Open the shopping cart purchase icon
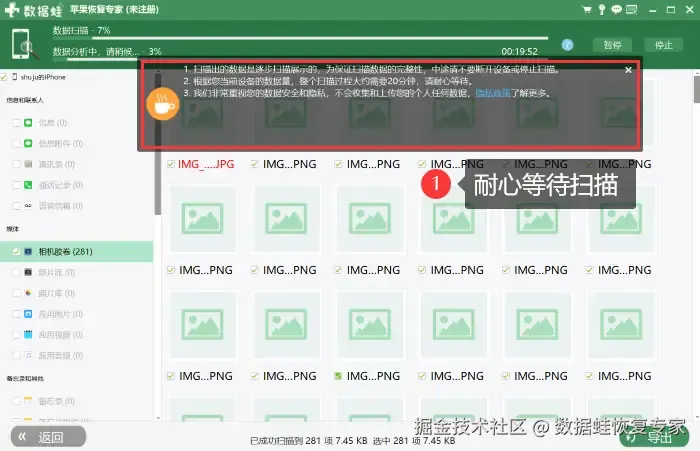 click(x=587, y=9)
